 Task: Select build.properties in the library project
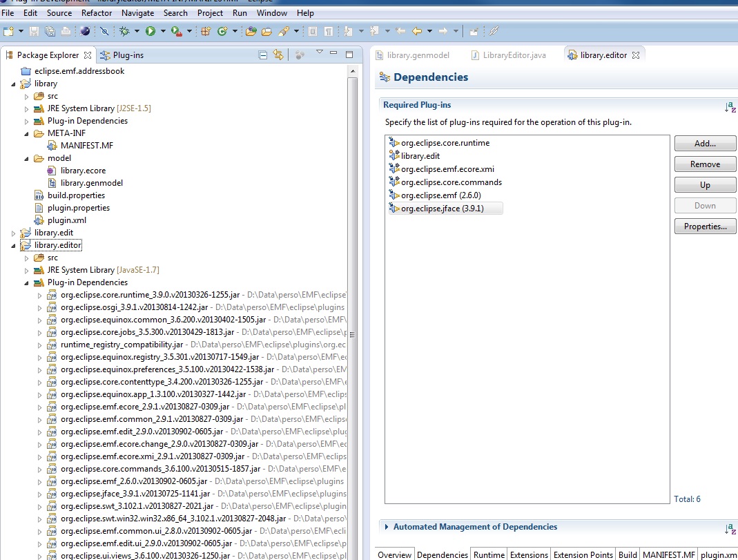pyautogui.click(x=70, y=195)
